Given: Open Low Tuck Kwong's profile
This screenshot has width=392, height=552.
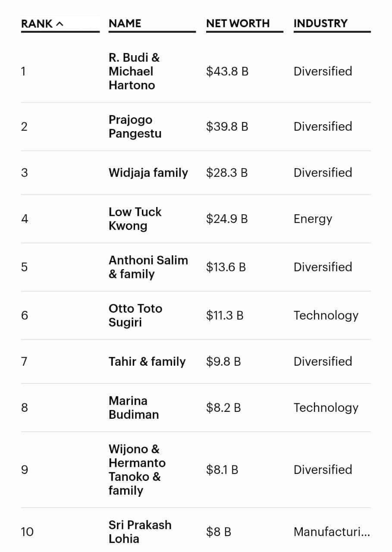Looking at the screenshot, I should [135, 219].
